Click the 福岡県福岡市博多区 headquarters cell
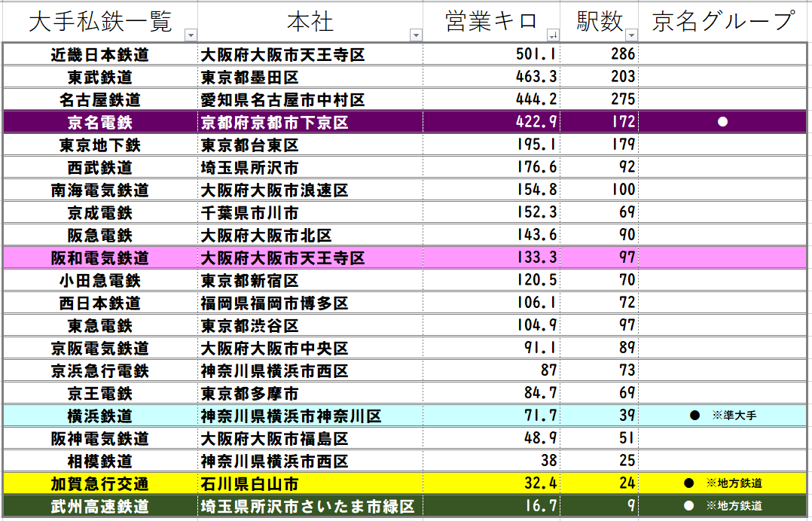Screen dimensions: 812x521 click(274, 303)
